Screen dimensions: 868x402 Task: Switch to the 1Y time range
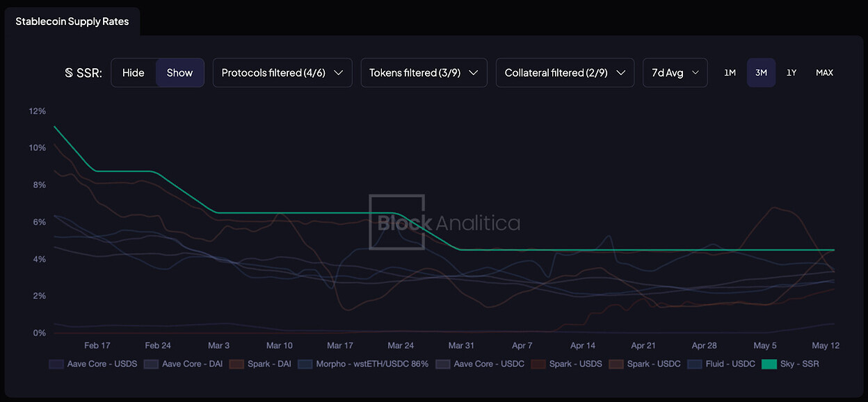pos(791,73)
